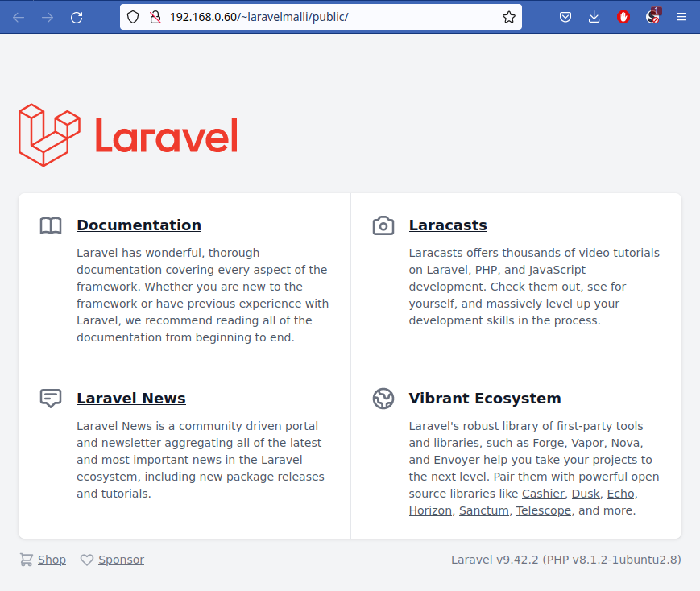Open the Laracasts heading link

448,225
